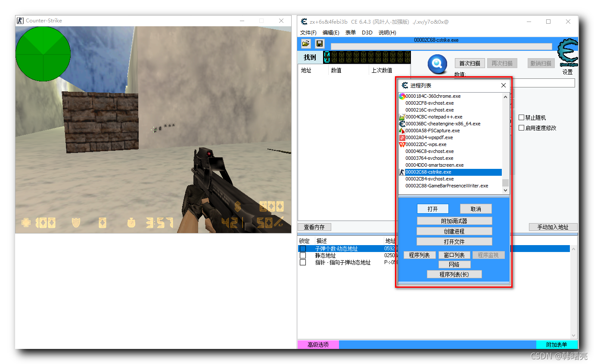Screen dimensions: 594x364
Task: Click the process list dialog title icon
Action: 404,85
